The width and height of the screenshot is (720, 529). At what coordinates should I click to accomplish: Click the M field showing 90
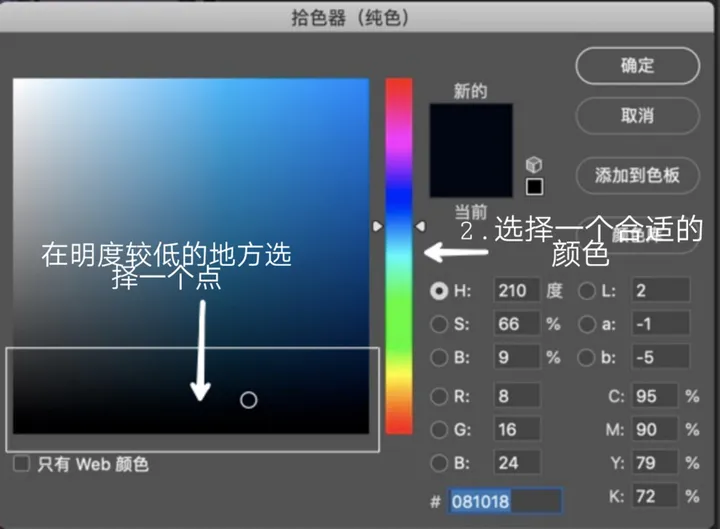pyautogui.click(x=654, y=429)
